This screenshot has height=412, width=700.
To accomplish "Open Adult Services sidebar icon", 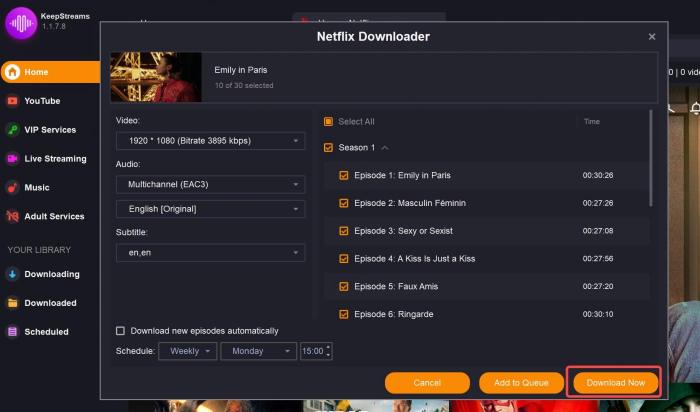I will tap(13, 216).
